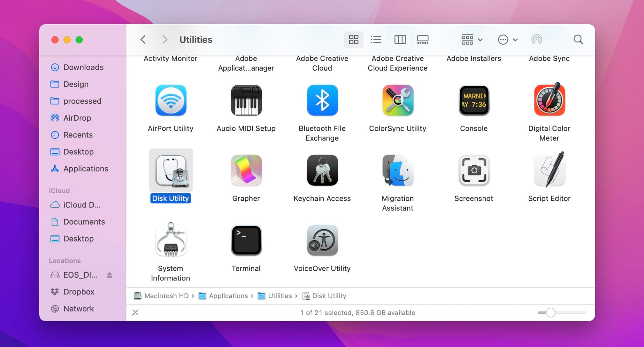Launch Terminal from the Utilities folder

tap(246, 240)
